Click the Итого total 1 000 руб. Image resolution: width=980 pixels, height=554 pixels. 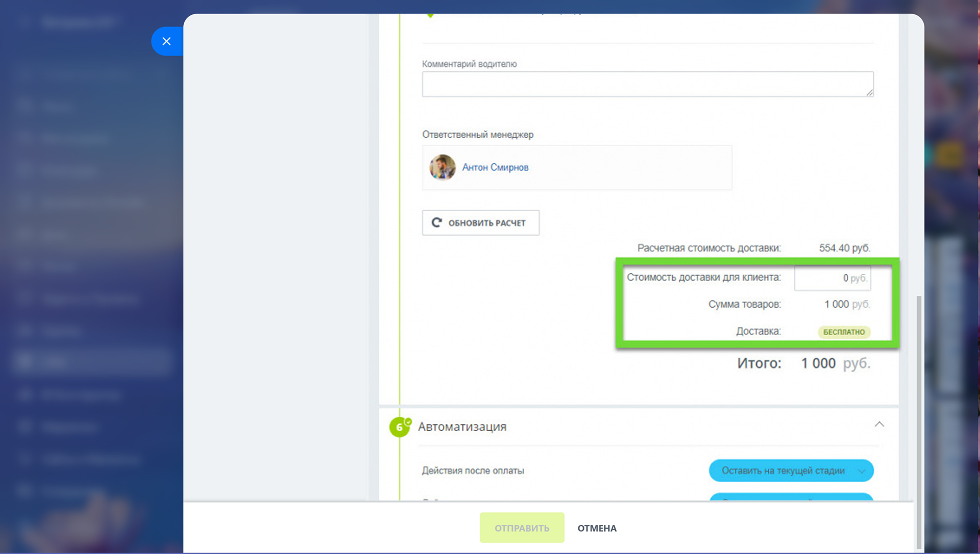836,363
